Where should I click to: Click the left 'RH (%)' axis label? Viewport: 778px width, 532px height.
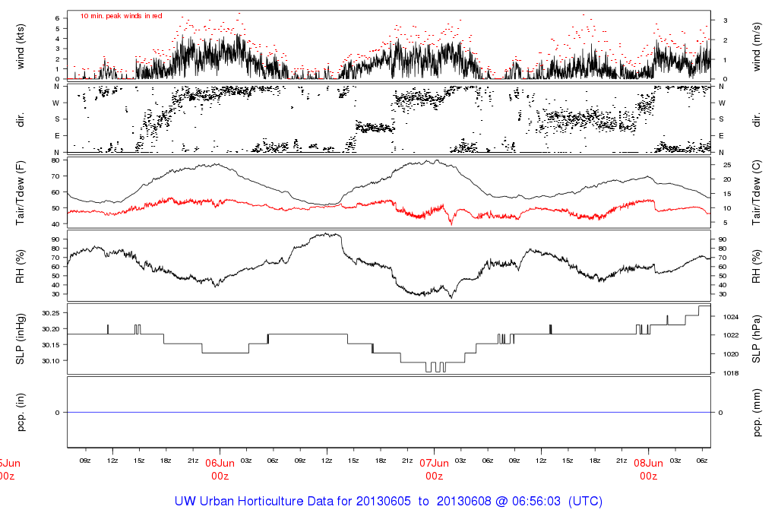coord(21,266)
